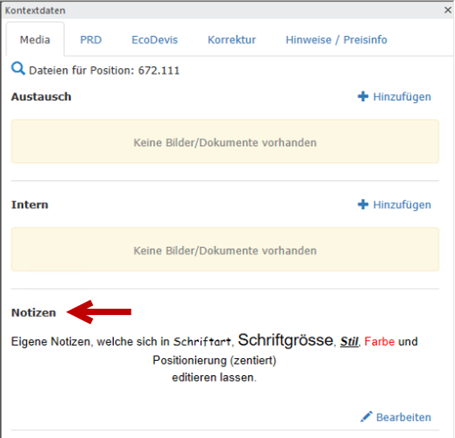This screenshot has height=438, width=455.
Task: Click the plus icon in the Intern section
Action: pos(363,204)
